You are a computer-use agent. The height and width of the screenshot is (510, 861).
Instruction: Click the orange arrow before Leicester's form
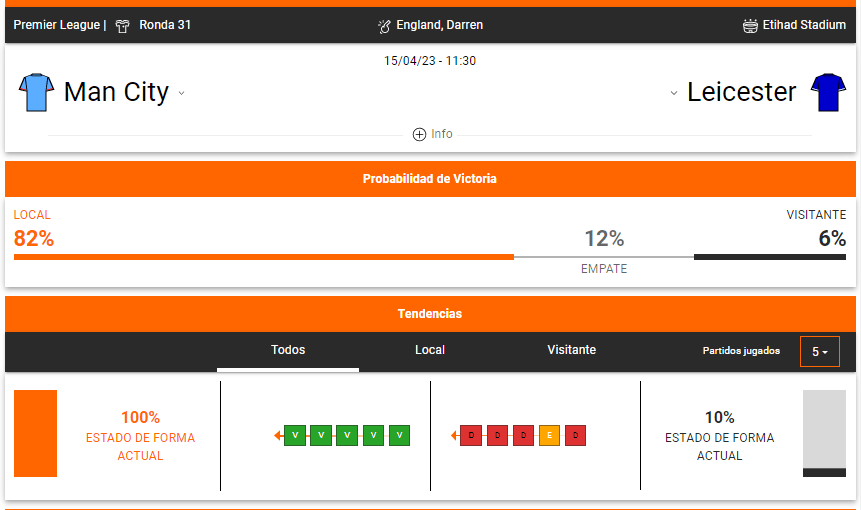455,435
